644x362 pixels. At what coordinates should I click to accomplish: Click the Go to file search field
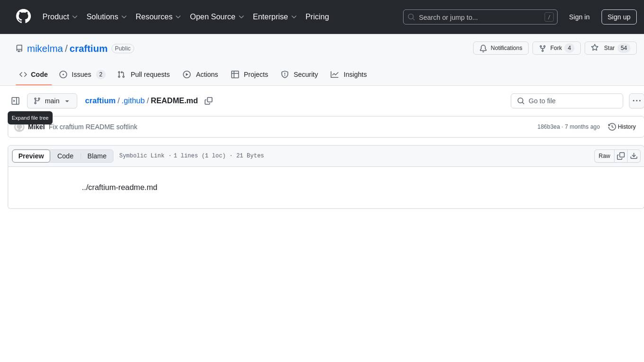pyautogui.click(x=567, y=101)
